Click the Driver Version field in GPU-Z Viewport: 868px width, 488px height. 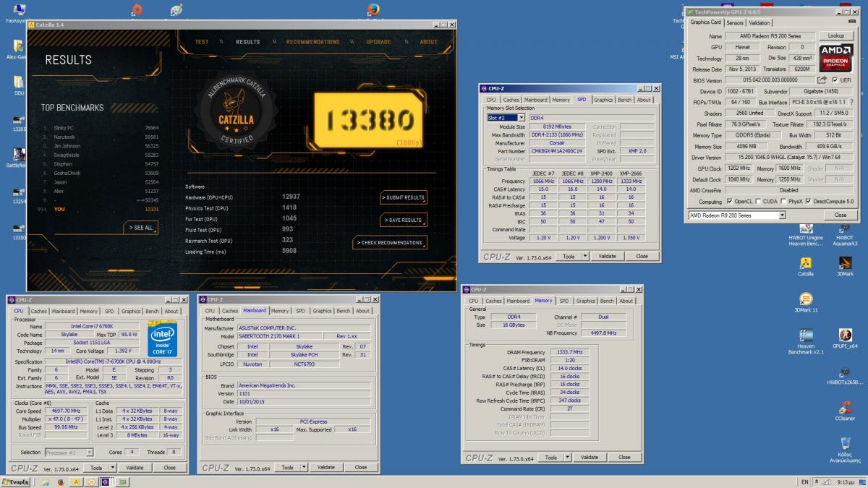[788, 157]
